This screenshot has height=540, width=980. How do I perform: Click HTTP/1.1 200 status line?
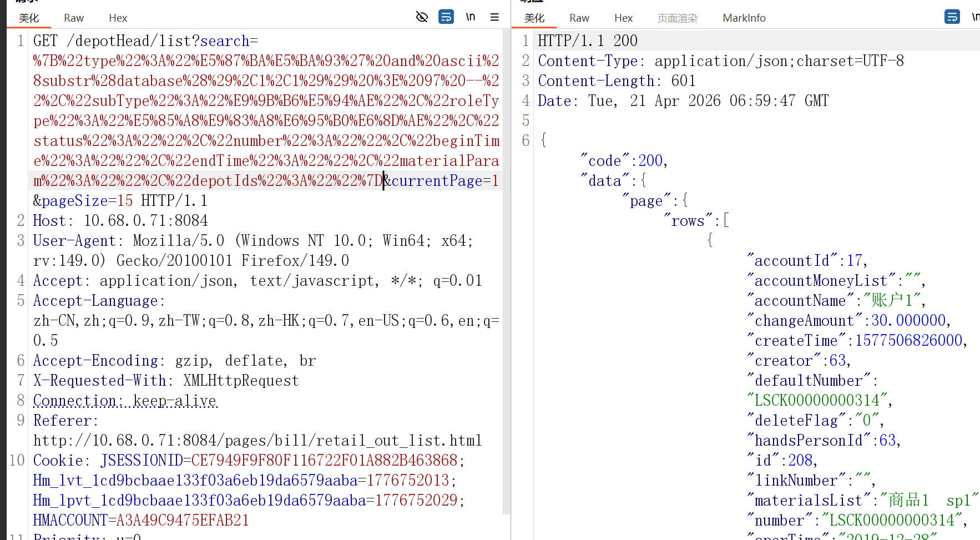click(588, 41)
